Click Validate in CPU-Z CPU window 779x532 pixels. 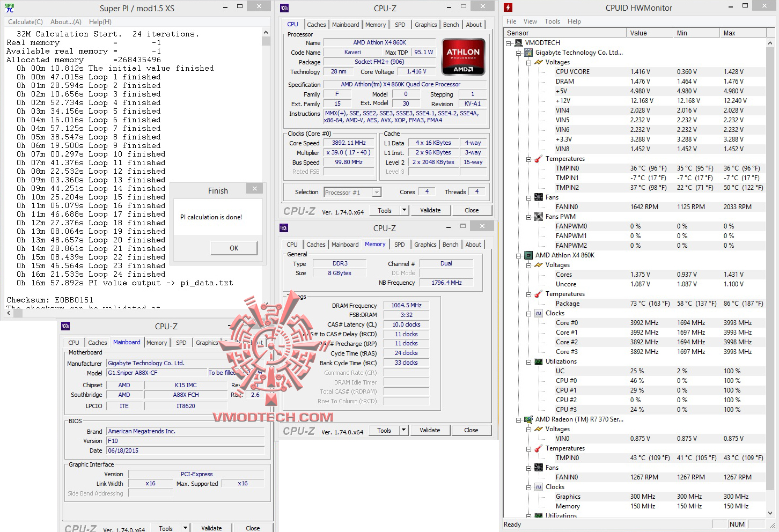coord(430,210)
